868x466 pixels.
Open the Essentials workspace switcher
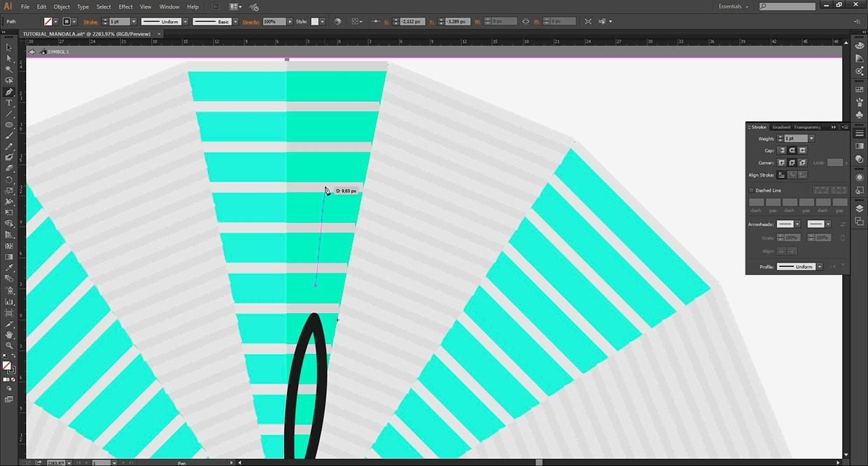[734, 6]
